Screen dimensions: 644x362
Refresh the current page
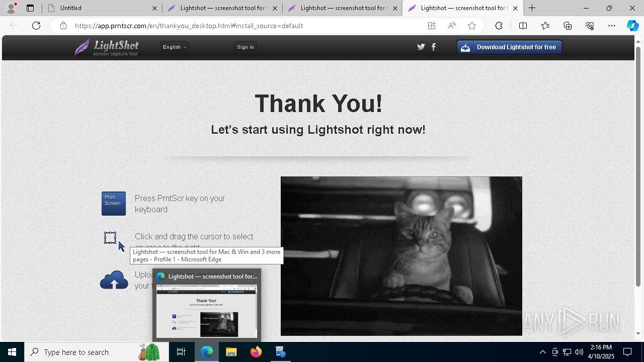tap(36, 26)
